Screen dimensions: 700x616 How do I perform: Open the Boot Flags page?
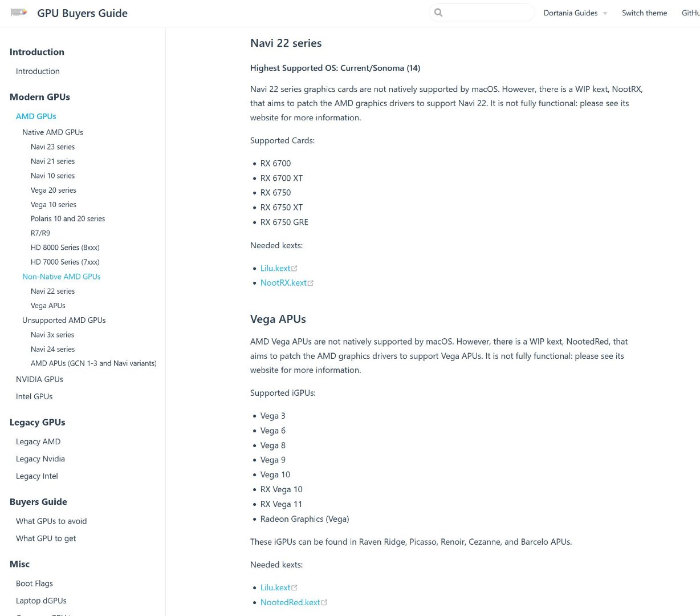click(34, 583)
